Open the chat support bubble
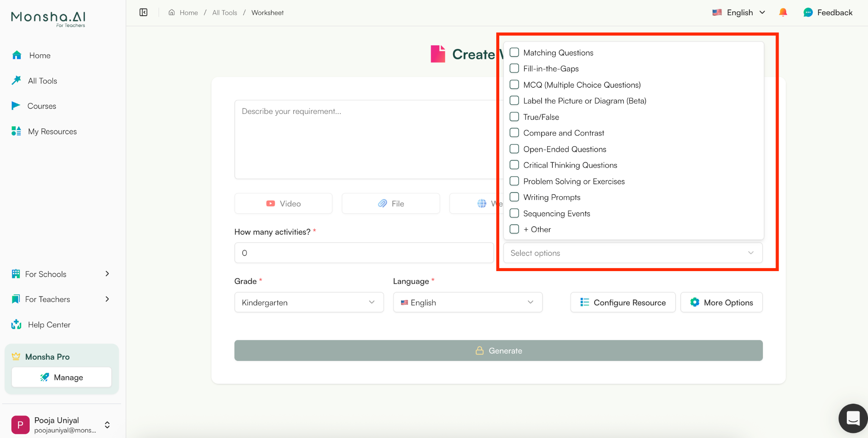The image size is (868, 438). (x=853, y=418)
